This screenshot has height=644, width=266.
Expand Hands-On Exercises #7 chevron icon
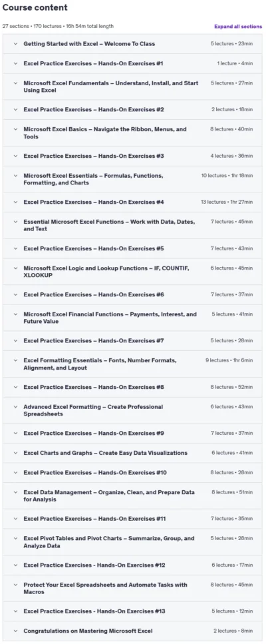15,340
